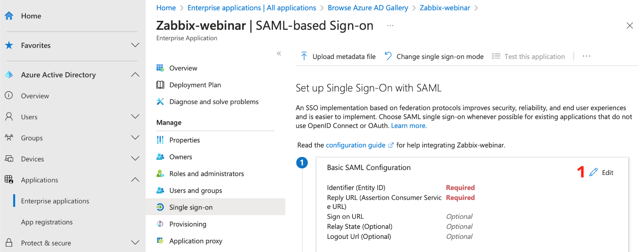
Task: Open Roles and administrators
Action: 206,173
